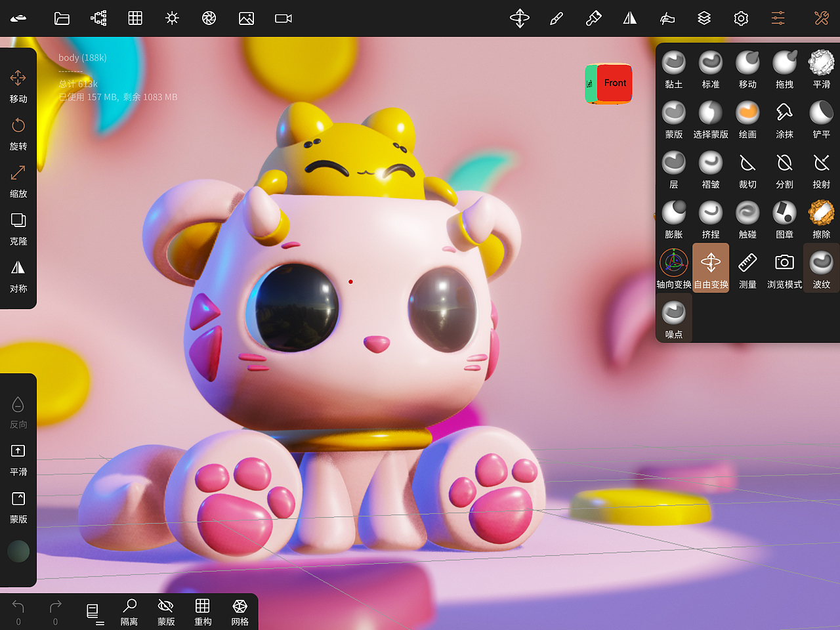Select the 自由变换 transform tool
840x630 pixels.
point(711,268)
